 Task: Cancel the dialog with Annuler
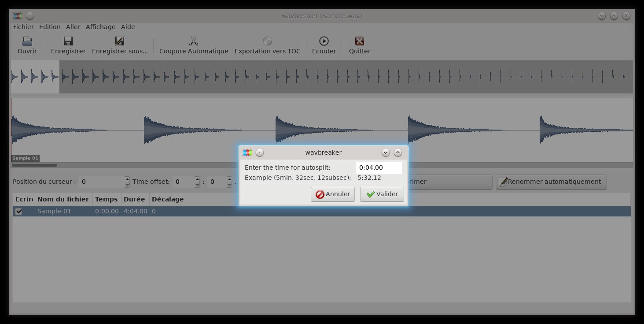tap(333, 194)
